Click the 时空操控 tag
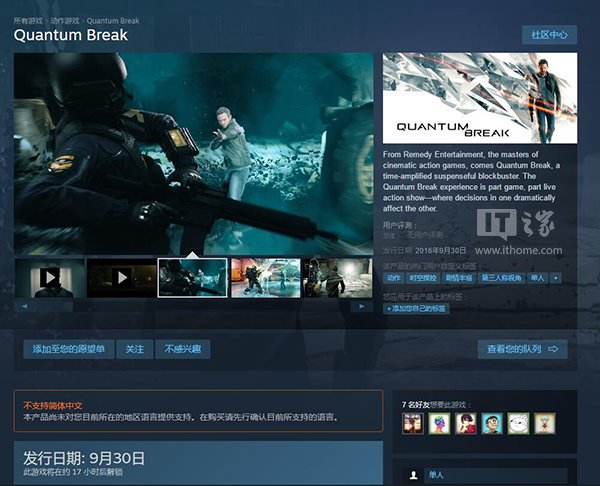Screen dimensions: 600x486 coord(423,278)
